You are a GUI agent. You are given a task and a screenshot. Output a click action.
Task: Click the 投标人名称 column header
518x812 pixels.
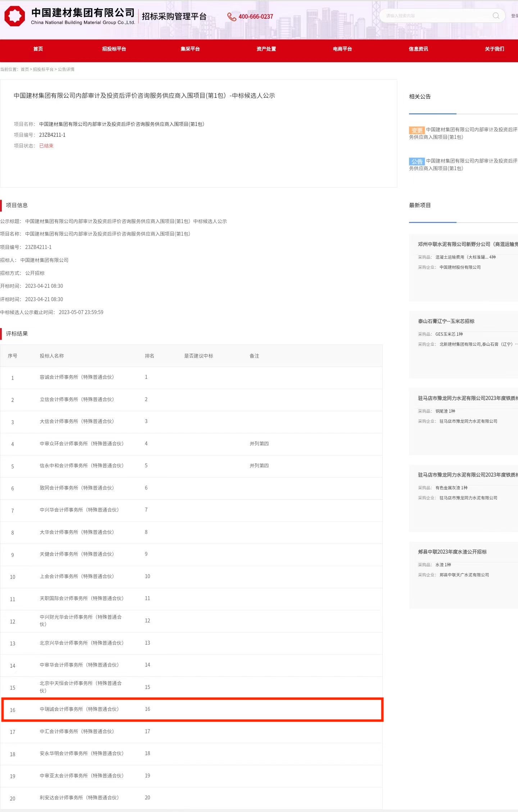[x=52, y=356]
